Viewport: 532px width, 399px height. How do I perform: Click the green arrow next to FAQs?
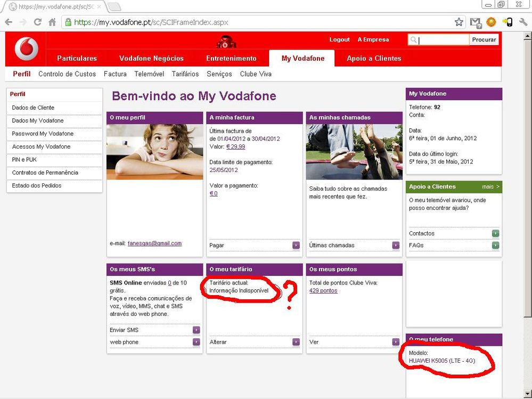495,246
